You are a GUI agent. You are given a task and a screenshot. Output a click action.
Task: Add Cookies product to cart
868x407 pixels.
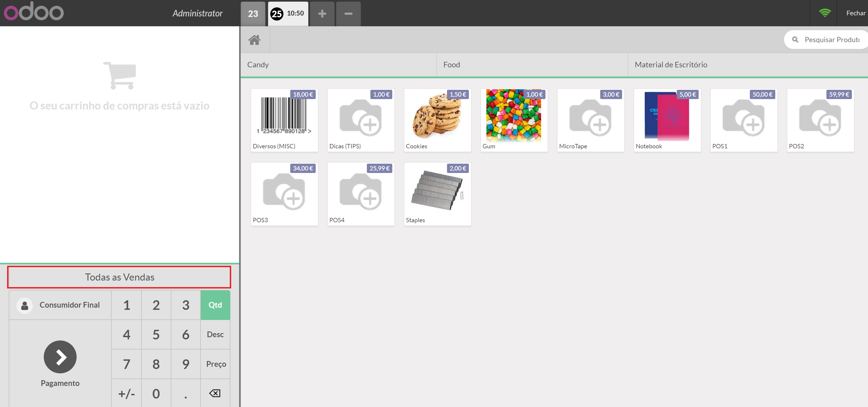tap(437, 120)
